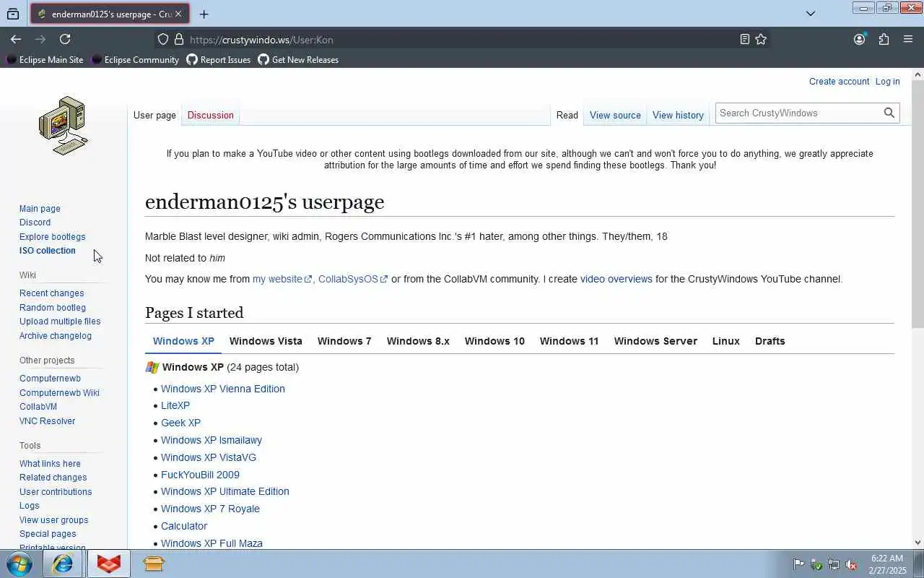Select the Windows 7 tab
The width and height of the screenshot is (924, 578).
tap(344, 341)
